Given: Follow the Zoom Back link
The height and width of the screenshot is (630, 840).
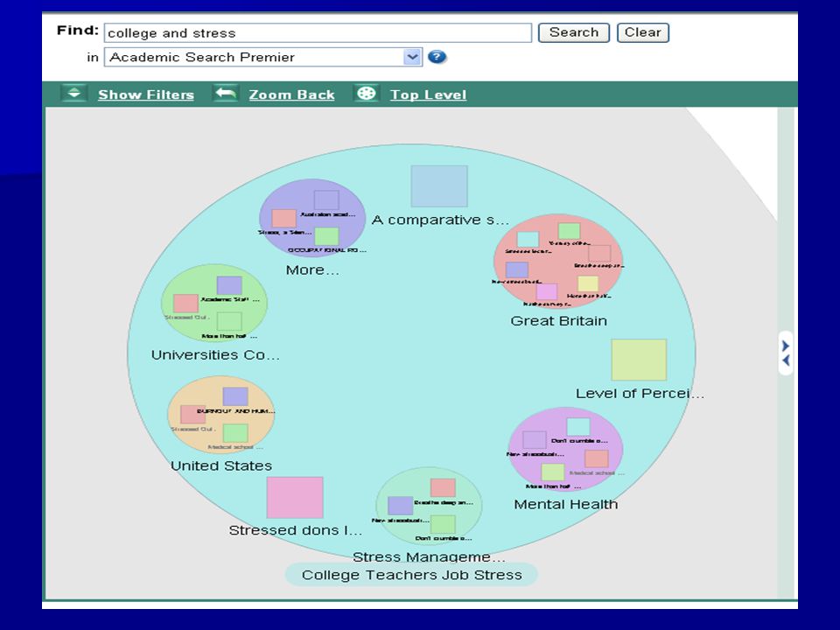Looking at the screenshot, I should (x=291, y=94).
